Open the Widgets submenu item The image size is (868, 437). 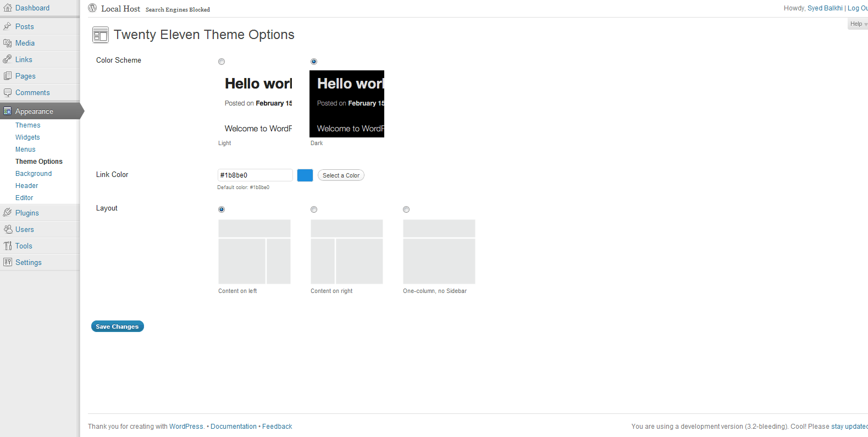pos(27,137)
